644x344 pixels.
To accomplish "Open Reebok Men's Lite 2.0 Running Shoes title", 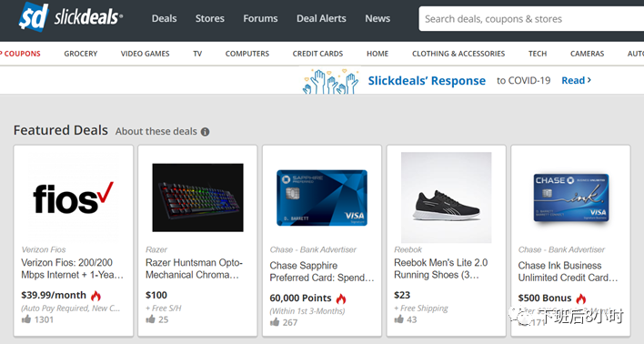I will point(440,268).
